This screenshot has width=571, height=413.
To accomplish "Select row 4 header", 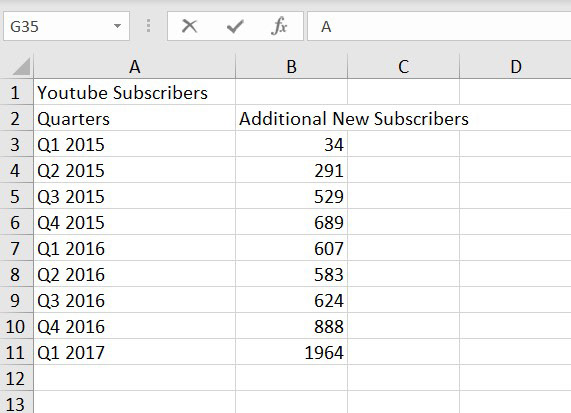I will click(16, 170).
